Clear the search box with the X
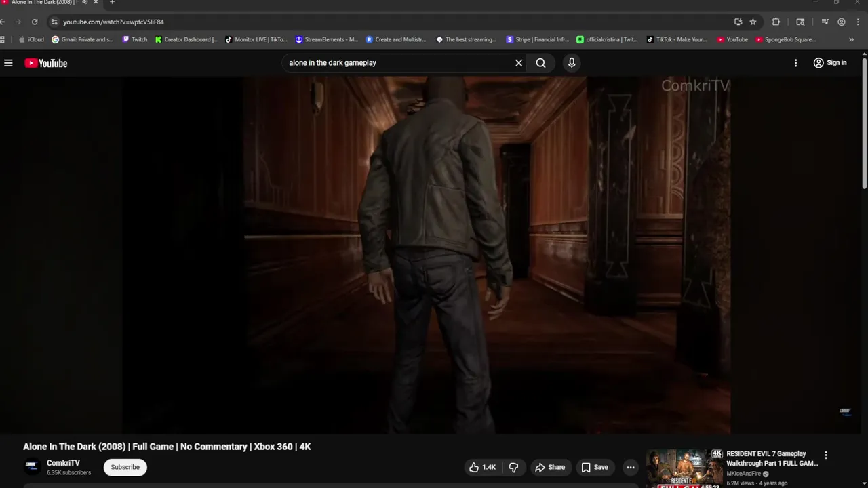The height and width of the screenshot is (488, 868). pos(519,63)
